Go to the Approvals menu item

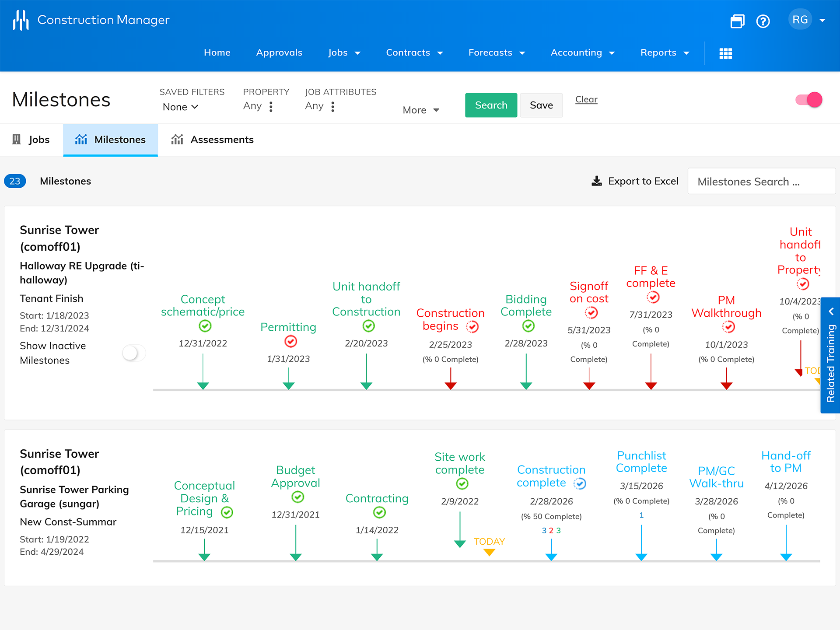(279, 53)
